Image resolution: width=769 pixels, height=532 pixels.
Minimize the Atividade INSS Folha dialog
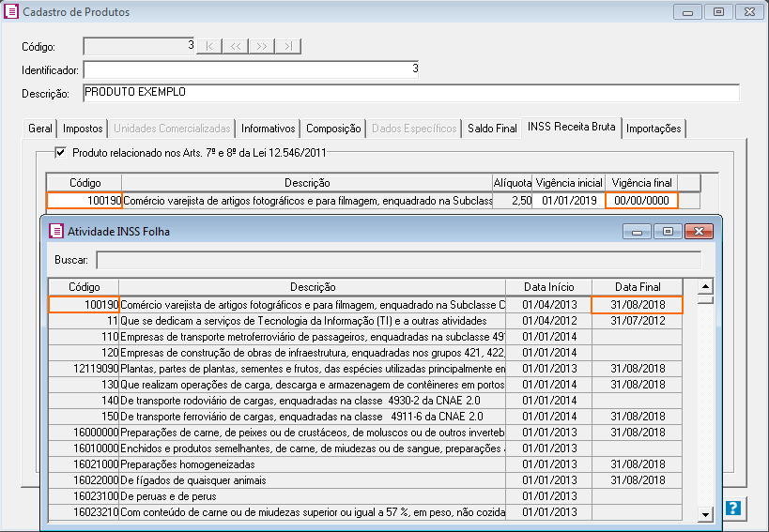pos(637,231)
